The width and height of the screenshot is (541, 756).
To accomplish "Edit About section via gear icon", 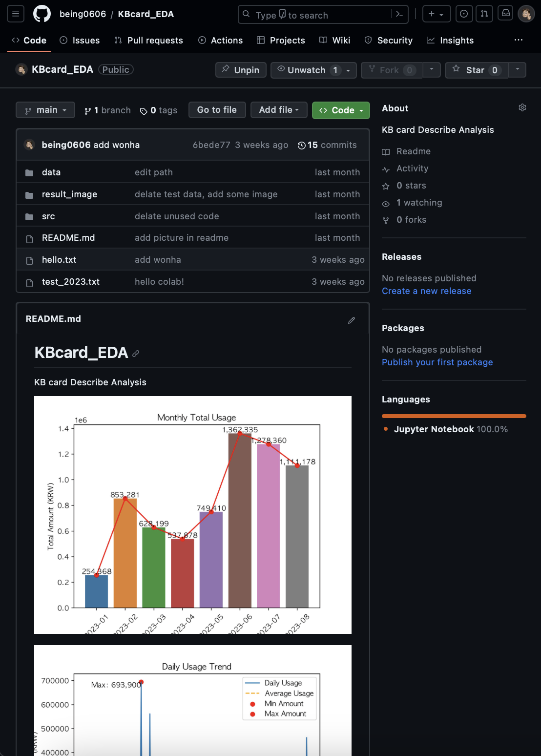I will tap(522, 108).
